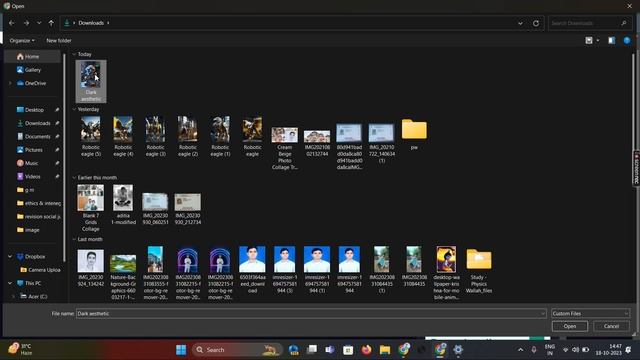The height and width of the screenshot is (360, 640).
Task: Collapse the Last month group
Action: (74, 239)
